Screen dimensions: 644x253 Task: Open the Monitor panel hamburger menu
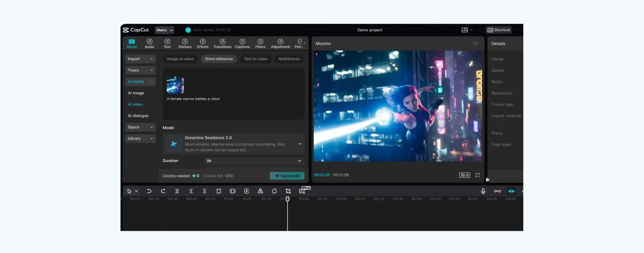click(x=476, y=44)
